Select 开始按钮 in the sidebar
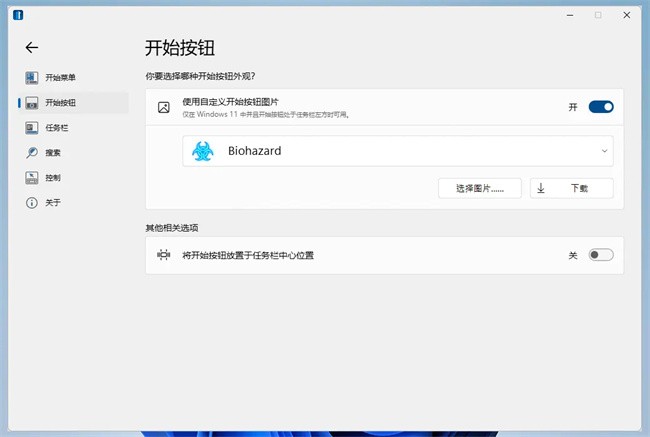Screen dimensions: 650x437 click(x=60, y=103)
